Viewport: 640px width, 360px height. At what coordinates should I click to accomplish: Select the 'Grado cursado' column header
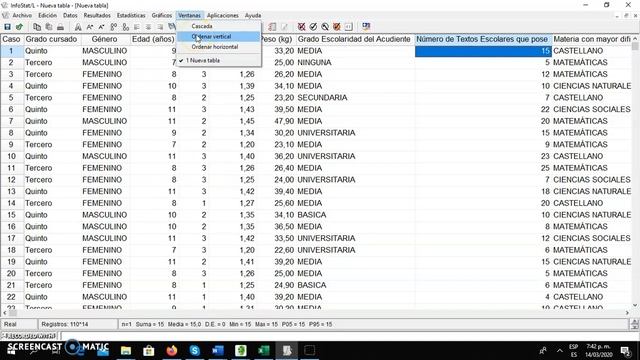51,39
